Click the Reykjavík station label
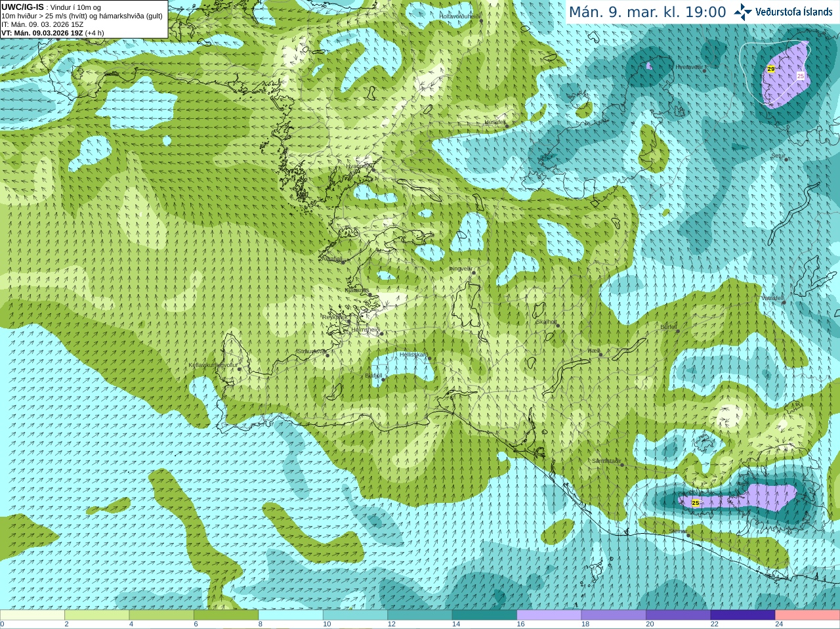The height and width of the screenshot is (629, 840). click(334, 316)
